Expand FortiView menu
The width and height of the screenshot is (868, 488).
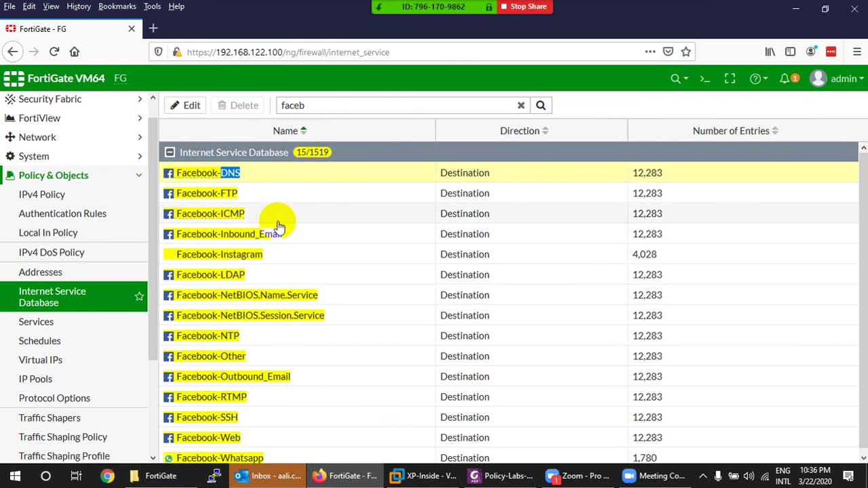tap(73, 118)
